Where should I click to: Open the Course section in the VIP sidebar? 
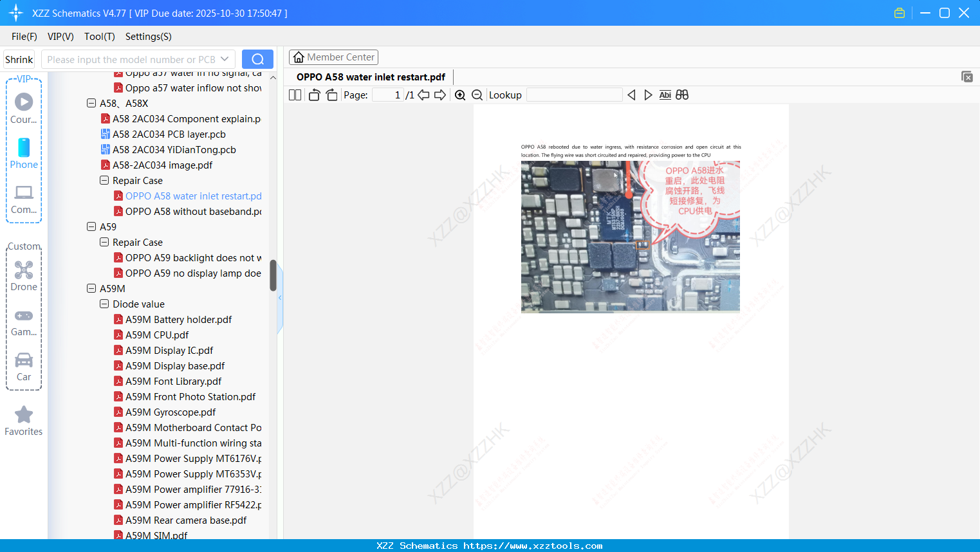[x=24, y=108]
